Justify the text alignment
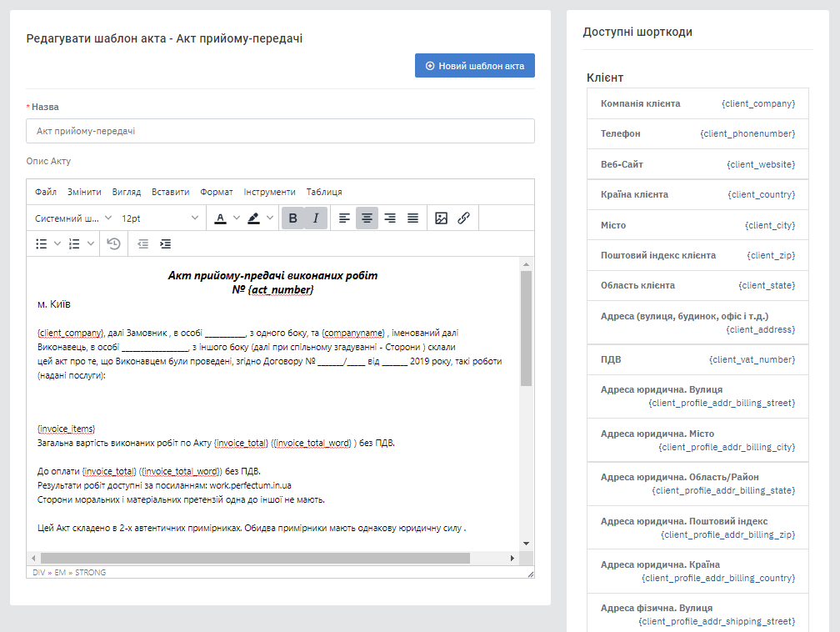 (412, 218)
